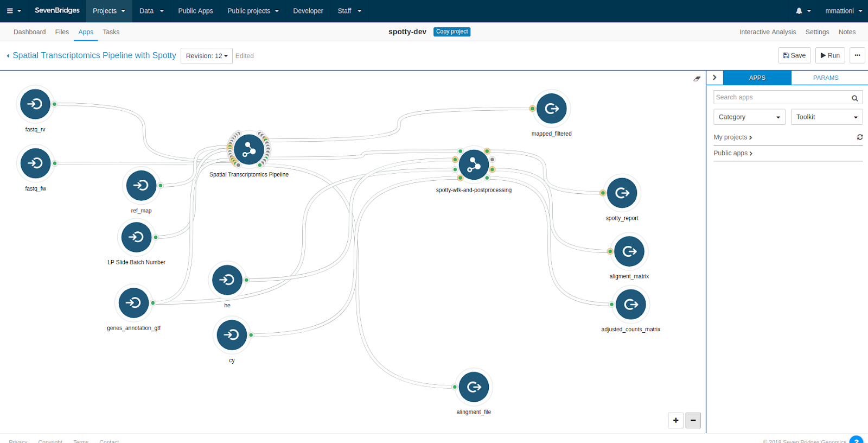868x443 pixels.
Task: Select the LP Slide Batch Number input node
Action: [136, 237]
